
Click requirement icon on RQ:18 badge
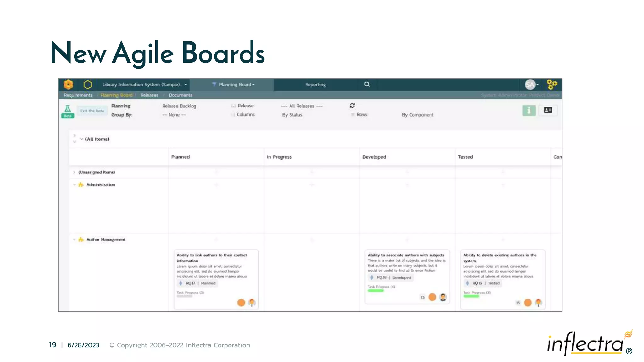point(372,278)
